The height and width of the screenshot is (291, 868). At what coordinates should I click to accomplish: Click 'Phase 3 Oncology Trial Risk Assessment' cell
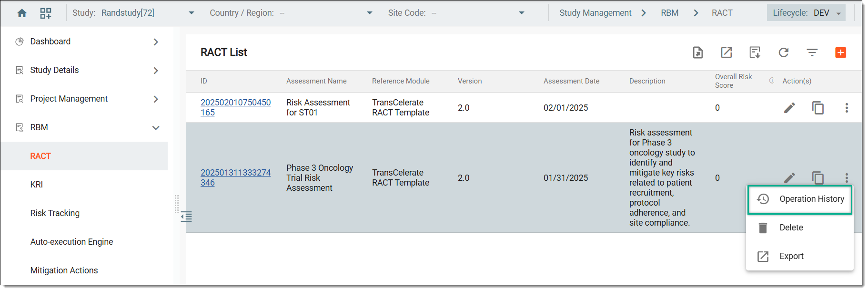[320, 178]
